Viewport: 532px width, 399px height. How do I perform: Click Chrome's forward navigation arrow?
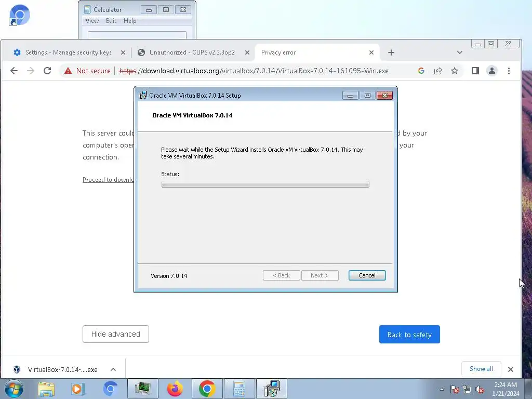(31, 71)
